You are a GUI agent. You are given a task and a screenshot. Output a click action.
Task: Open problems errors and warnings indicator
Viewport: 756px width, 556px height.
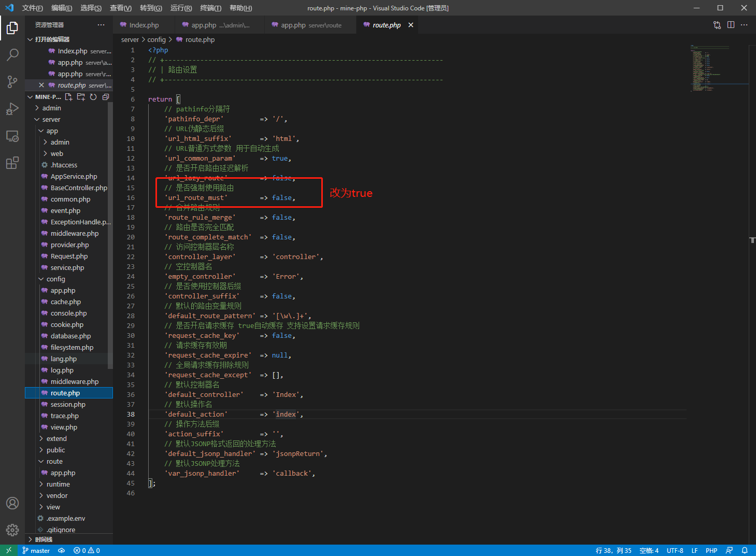87,550
